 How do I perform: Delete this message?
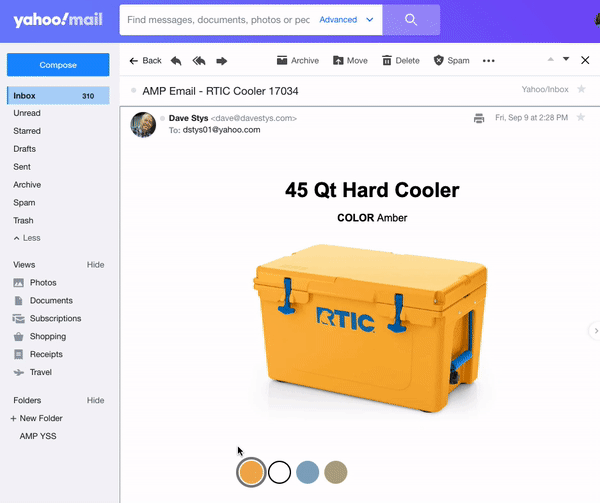point(401,60)
